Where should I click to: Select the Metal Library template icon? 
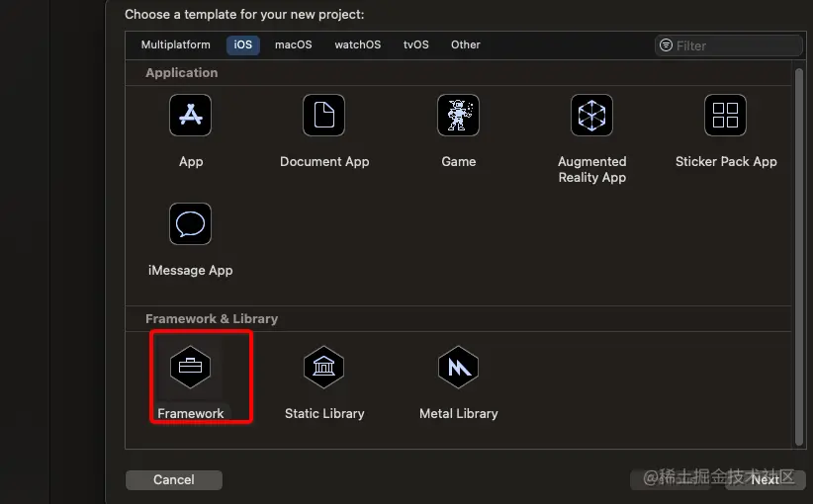click(458, 367)
